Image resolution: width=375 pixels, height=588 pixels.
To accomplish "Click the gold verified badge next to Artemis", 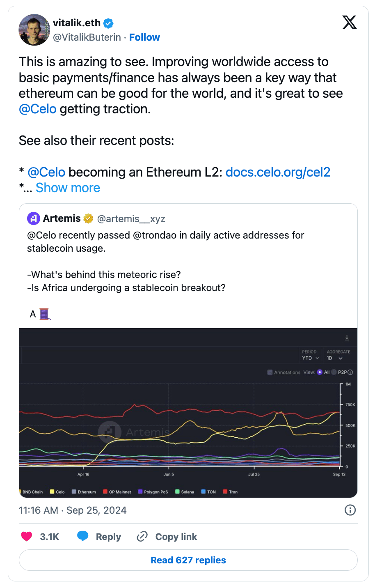I will [x=88, y=218].
